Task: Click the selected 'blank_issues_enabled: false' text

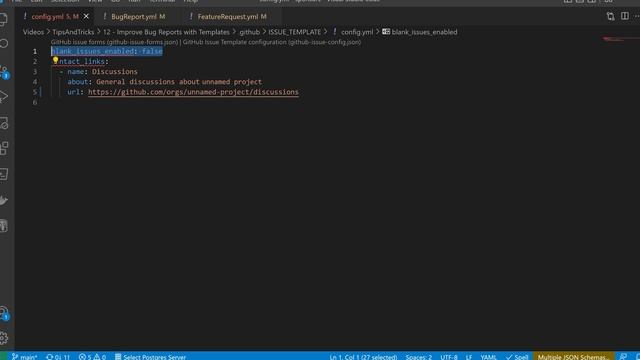Action: 107,51
